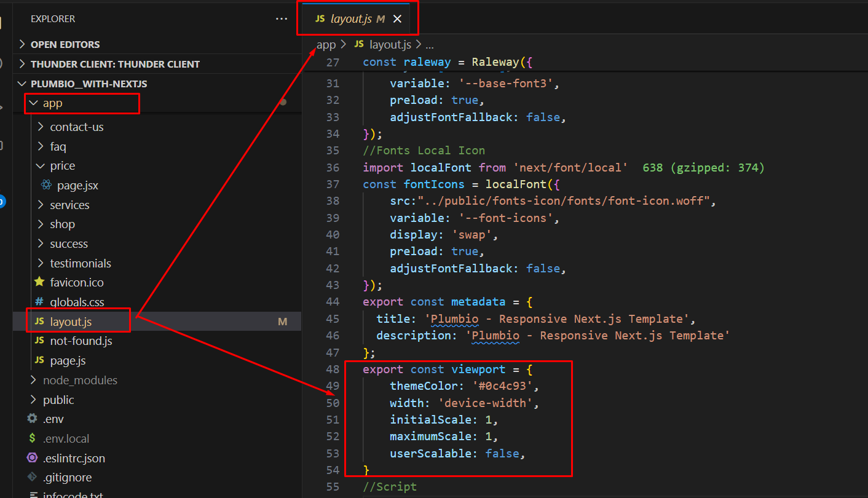Click the modified M badge on layout.js row
Screen dimensions: 868x498
(283, 322)
